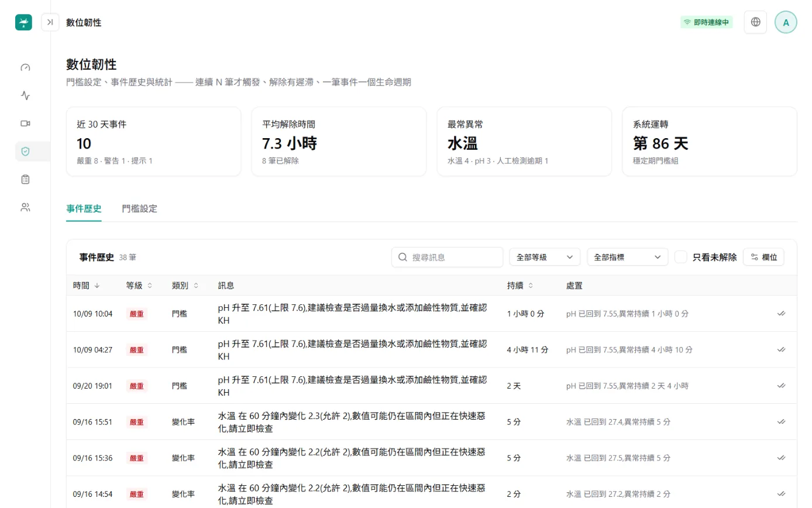This screenshot has height=508, width=812.
Task: Click the 系統運轉 第 86 天 card
Action: [x=710, y=142]
